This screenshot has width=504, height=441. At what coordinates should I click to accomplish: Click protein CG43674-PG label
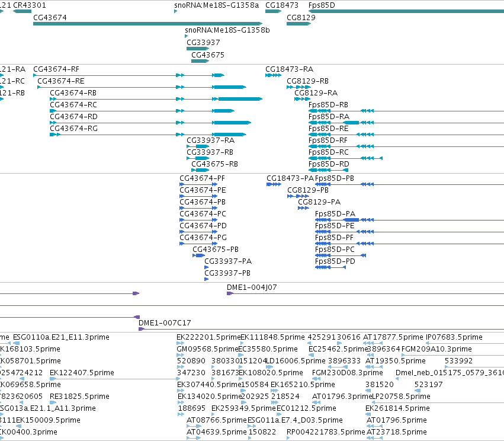(x=203, y=238)
